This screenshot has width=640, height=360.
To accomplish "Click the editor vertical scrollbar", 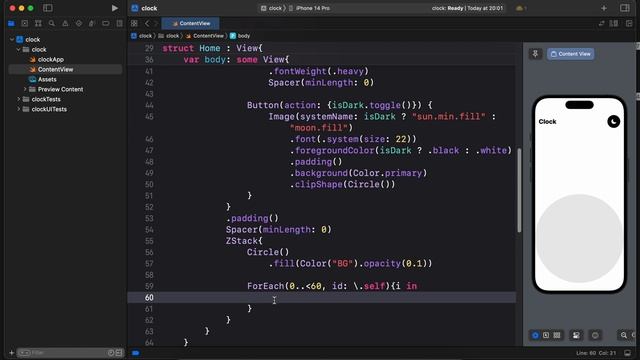I will click(519, 190).
